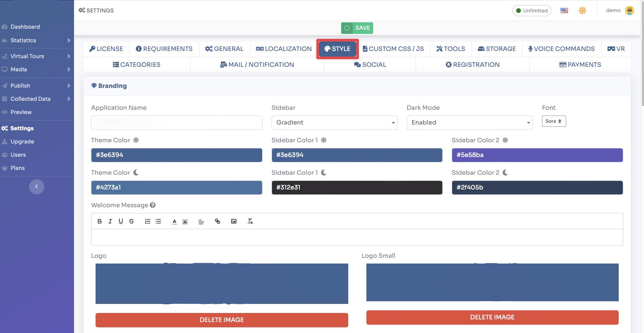Screen dimensions: 644x333
Task: Collapse the sidebar with the arrow button
Action: point(37,187)
